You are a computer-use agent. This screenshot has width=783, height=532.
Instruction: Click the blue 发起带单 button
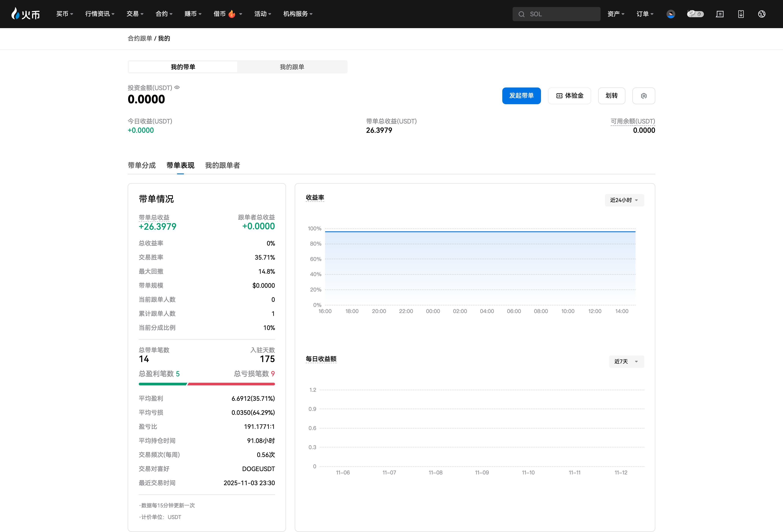coord(521,96)
